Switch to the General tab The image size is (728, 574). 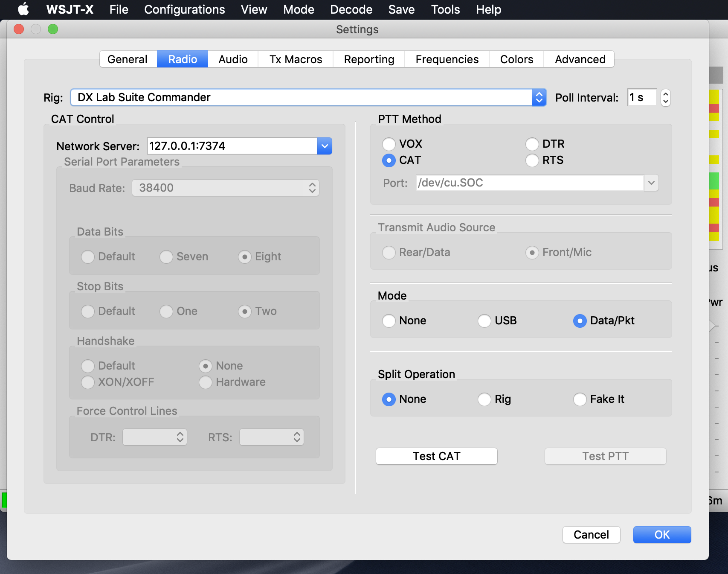(128, 59)
